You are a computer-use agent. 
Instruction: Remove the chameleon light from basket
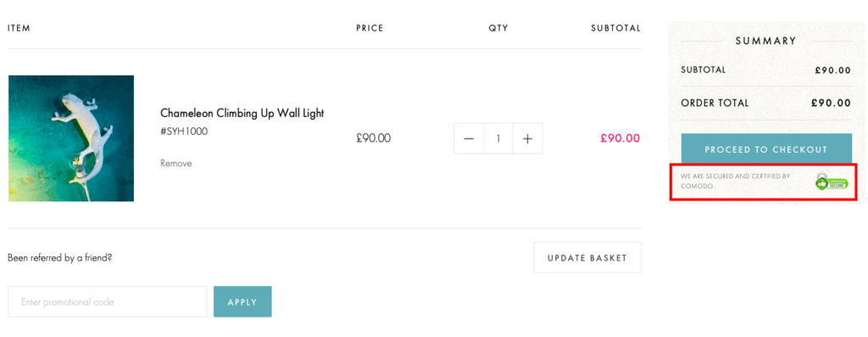pos(176,164)
